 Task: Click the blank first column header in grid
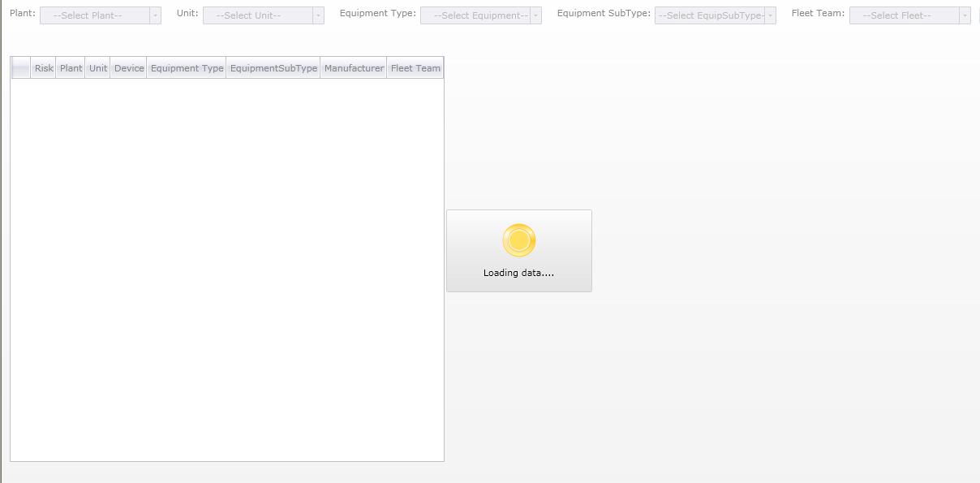pos(21,68)
